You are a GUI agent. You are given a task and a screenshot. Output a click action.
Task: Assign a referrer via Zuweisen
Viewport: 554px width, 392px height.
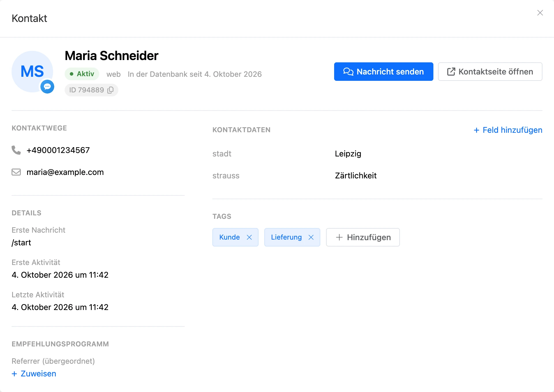pyautogui.click(x=34, y=374)
